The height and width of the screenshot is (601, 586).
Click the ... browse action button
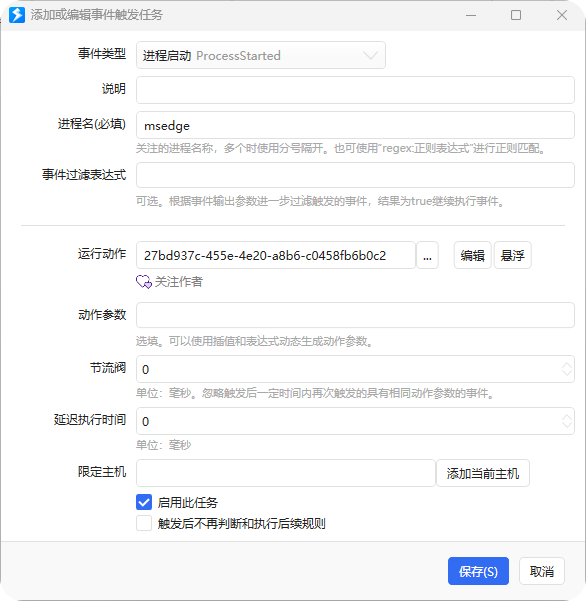tap(427, 255)
